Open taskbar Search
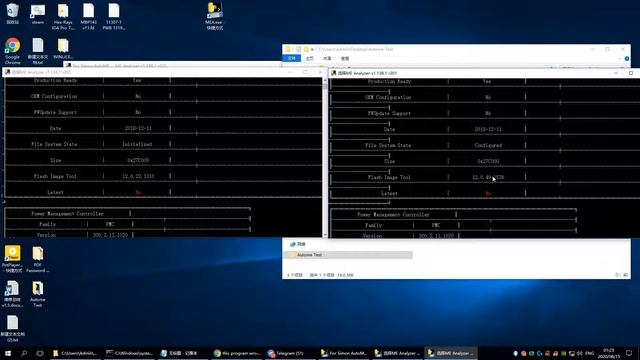Image resolution: width=640 pixels, height=360 pixels. coord(24,353)
